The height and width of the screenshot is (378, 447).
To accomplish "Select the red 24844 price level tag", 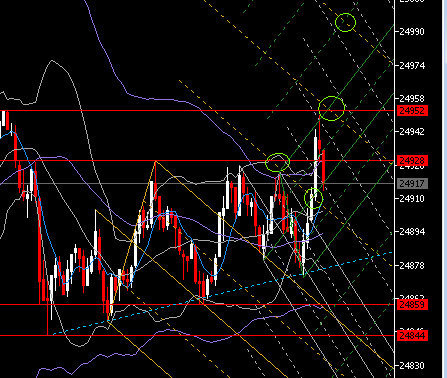I will 412,336.
